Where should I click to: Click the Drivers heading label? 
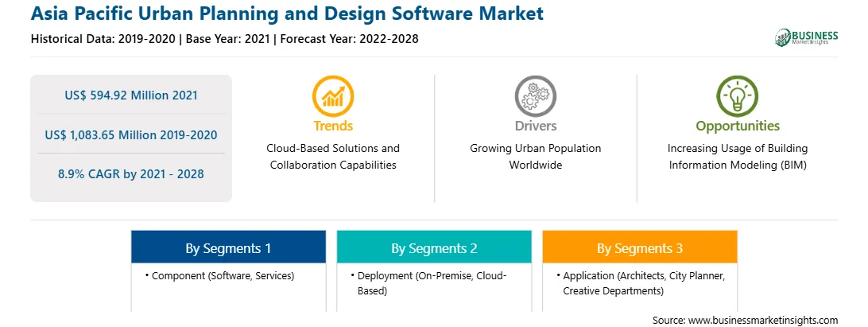[x=535, y=126]
